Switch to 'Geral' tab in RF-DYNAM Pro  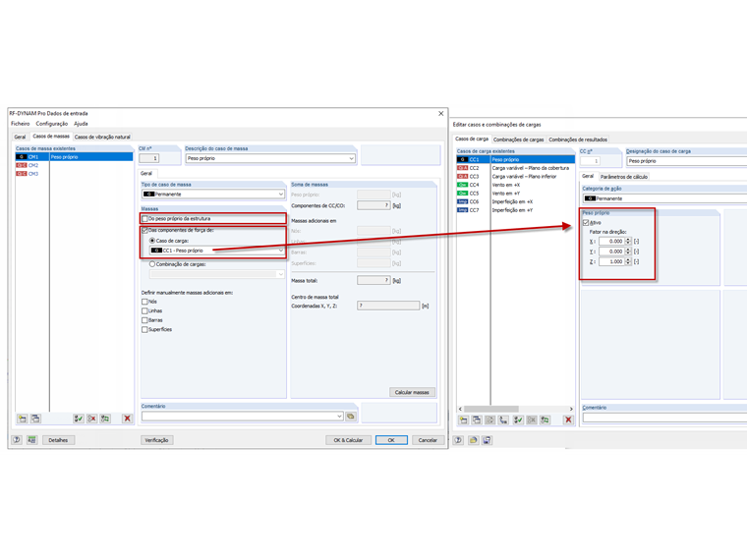20,138
